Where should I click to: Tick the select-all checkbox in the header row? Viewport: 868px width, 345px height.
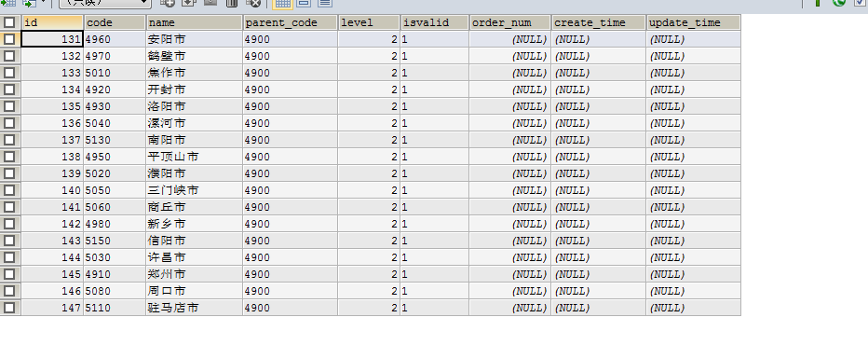pyautogui.click(x=9, y=22)
